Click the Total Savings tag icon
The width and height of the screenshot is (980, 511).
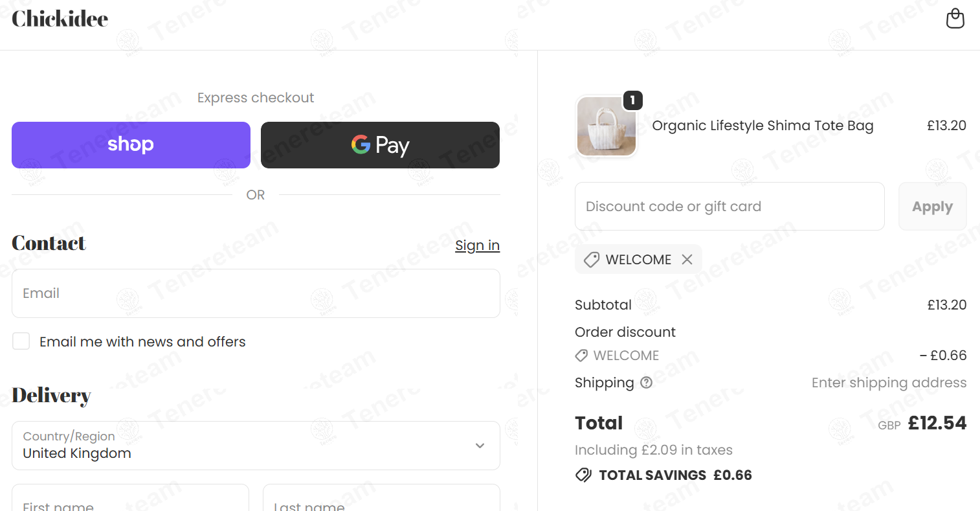583,475
